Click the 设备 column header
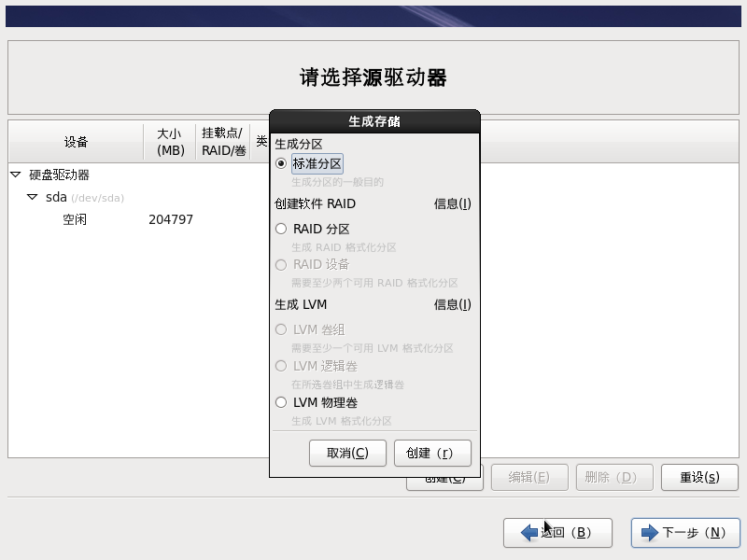 [x=77, y=142]
